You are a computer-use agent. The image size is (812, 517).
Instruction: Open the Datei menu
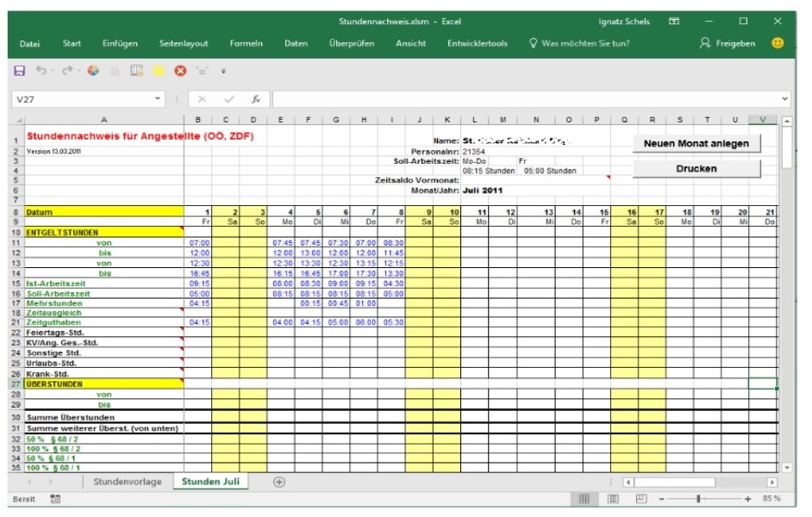[x=29, y=43]
